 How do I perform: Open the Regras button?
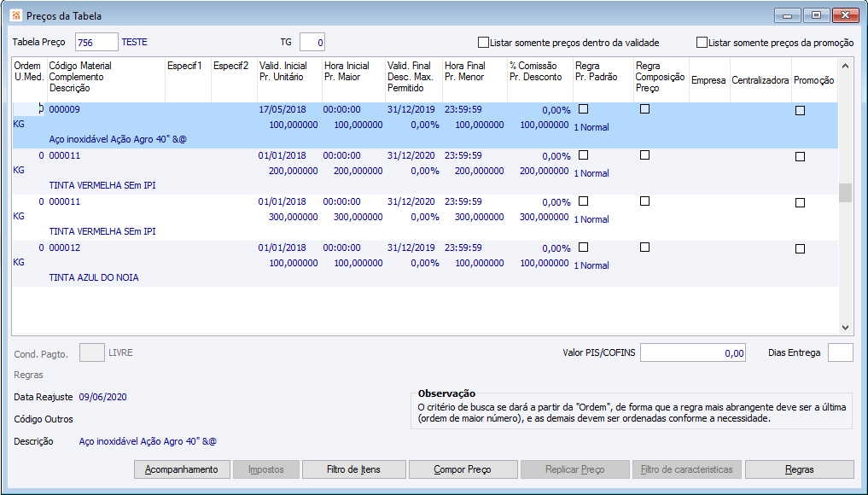coord(800,469)
